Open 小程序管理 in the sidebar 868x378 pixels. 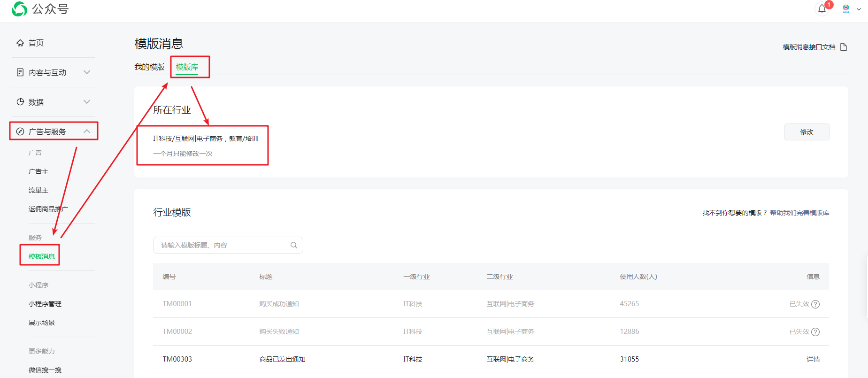click(x=45, y=304)
